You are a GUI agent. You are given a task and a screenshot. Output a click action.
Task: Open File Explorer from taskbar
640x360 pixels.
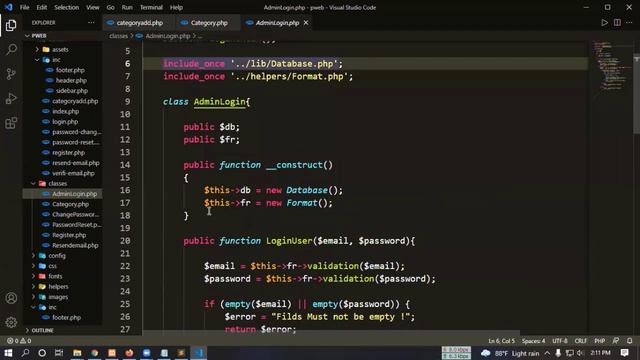pos(77,353)
